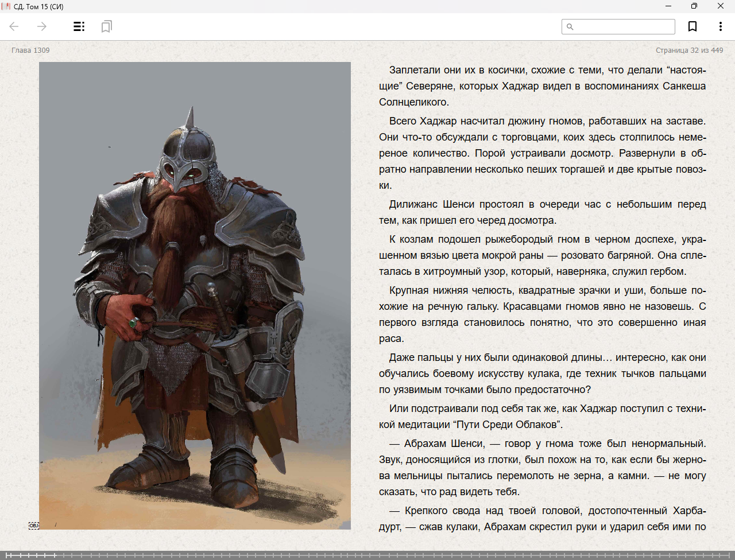The image size is (735, 560).
Task: Click the dwarf warrior illustration
Action: click(x=195, y=295)
